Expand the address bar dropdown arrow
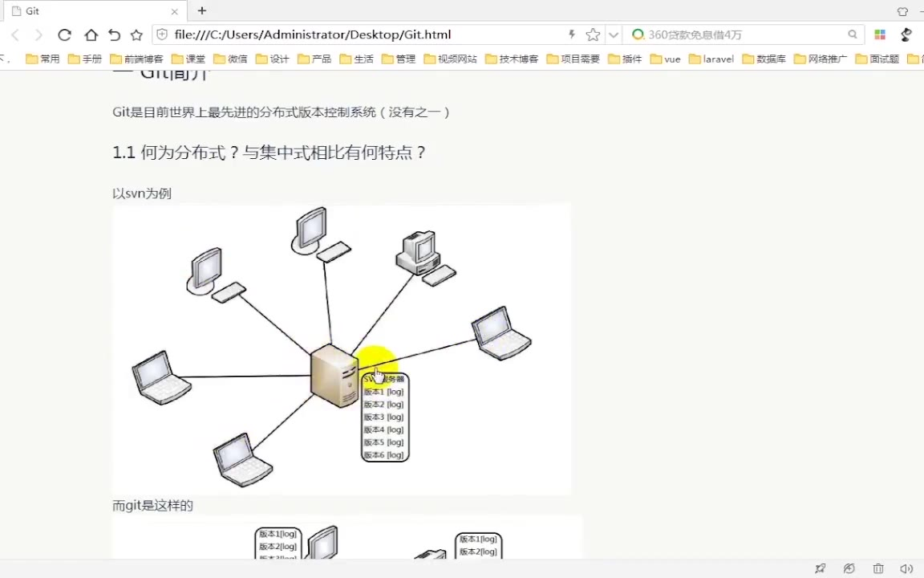Image resolution: width=924 pixels, height=578 pixels. (x=614, y=35)
